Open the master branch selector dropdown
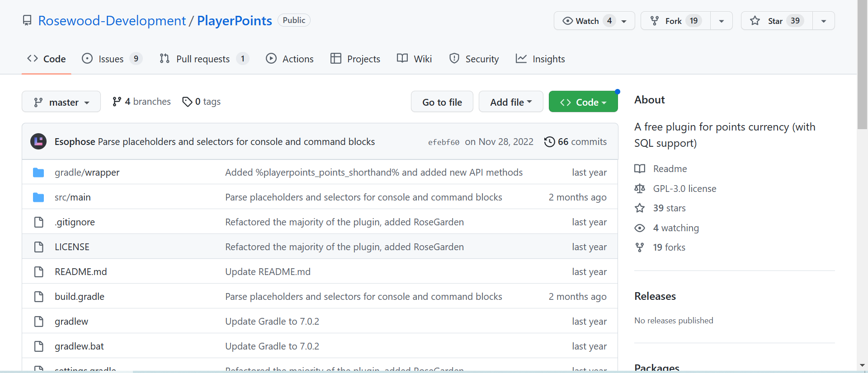Image resolution: width=868 pixels, height=373 pixels. coord(61,102)
